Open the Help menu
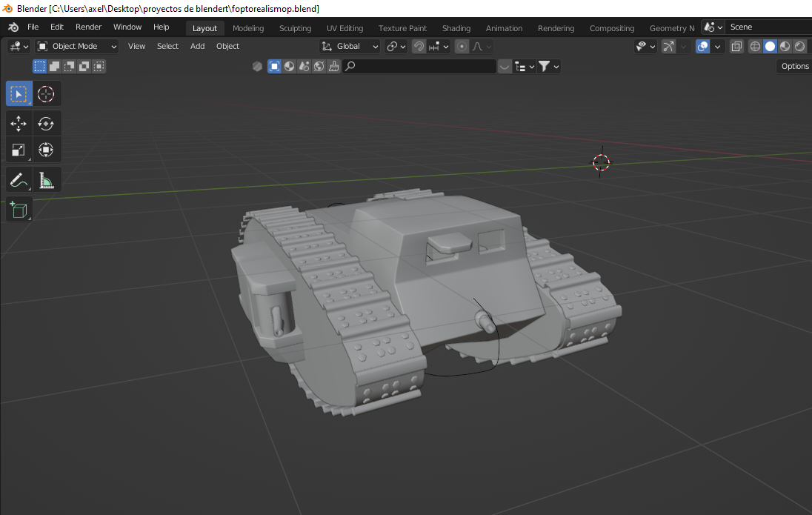Screen dimensions: 812x515 (x=161, y=27)
